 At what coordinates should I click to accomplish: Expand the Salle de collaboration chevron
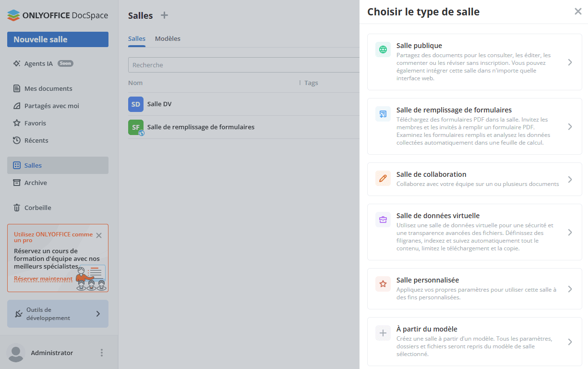coord(570,179)
